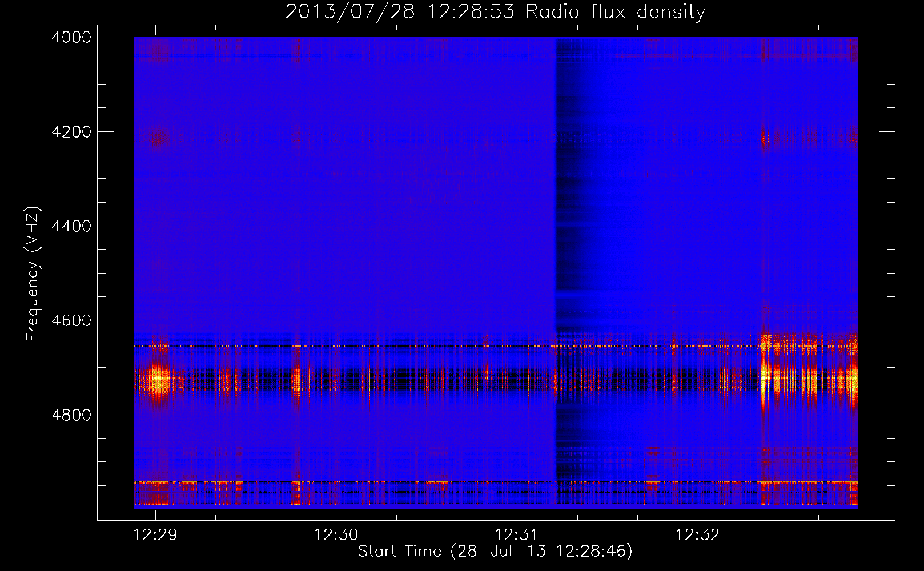Click the 12:31 time tick label
This screenshot has height=571, width=924.
(517, 535)
